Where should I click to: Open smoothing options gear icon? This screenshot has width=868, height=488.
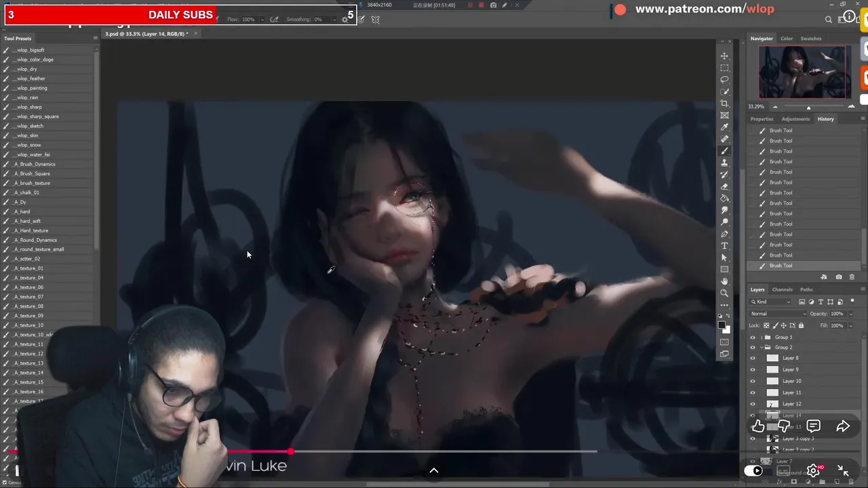[344, 20]
